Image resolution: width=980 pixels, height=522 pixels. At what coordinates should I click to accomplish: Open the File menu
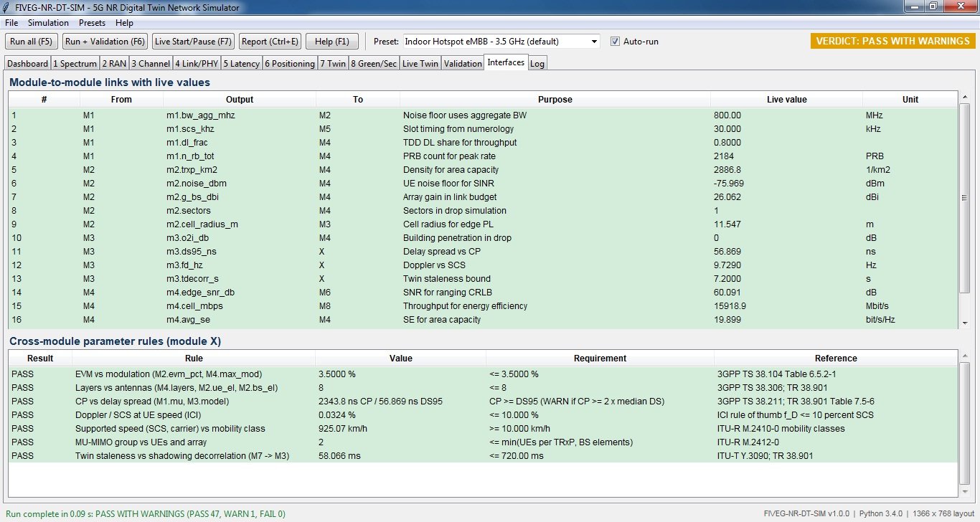click(x=11, y=23)
